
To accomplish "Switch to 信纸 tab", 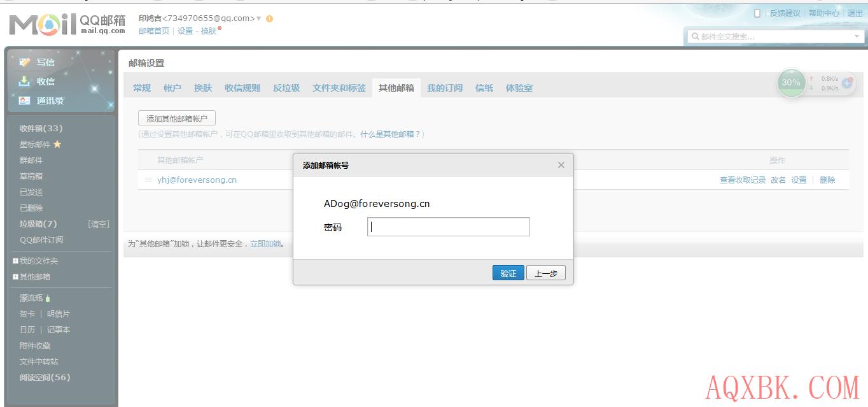I will [484, 88].
